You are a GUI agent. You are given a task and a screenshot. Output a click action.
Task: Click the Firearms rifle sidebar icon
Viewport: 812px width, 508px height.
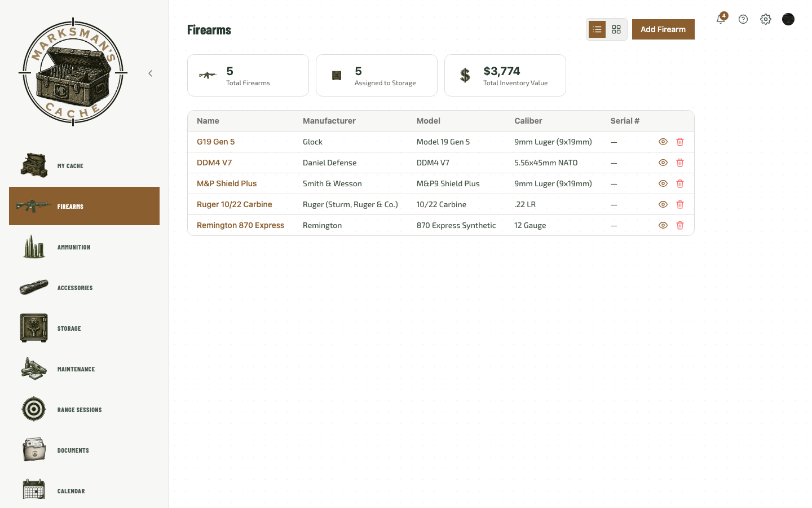(34, 206)
